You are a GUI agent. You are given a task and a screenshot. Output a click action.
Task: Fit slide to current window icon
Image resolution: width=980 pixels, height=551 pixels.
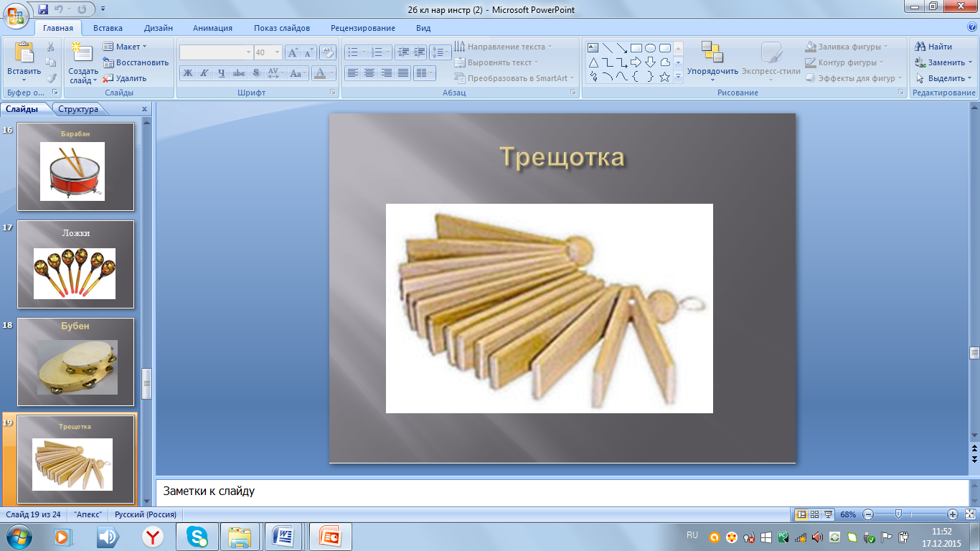coord(969,514)
